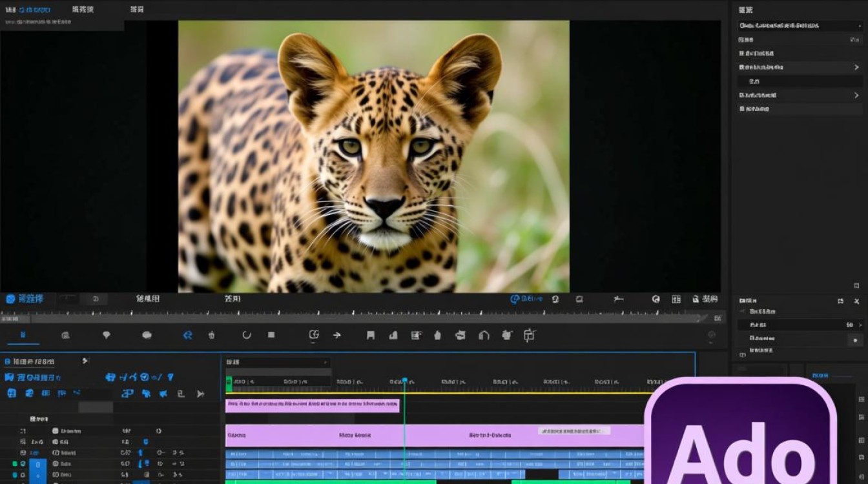Click the circular loop icon beside the stop square
Image resolution: width=868 pixels, height=484 pixels.
[247, 335]
